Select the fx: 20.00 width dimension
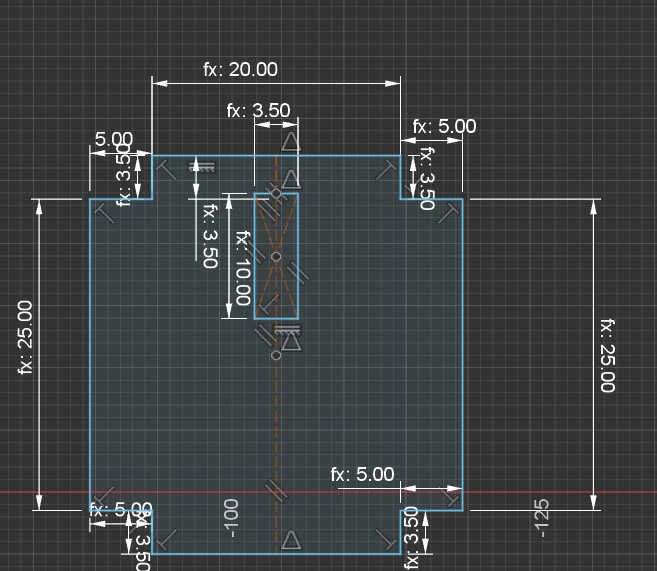The width and height of the screenshot is (657, 571). pyautogui.click(x=240, y=70)
